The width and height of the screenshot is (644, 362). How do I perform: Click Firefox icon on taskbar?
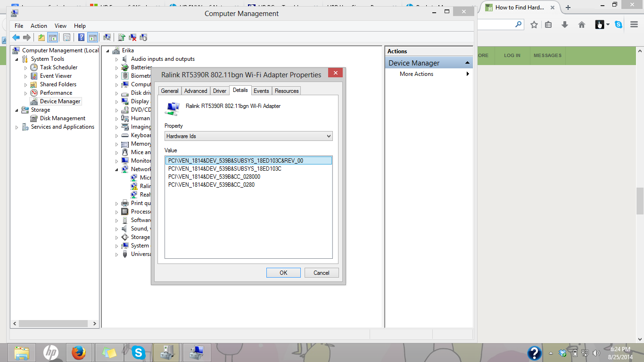tap(79, 353)
